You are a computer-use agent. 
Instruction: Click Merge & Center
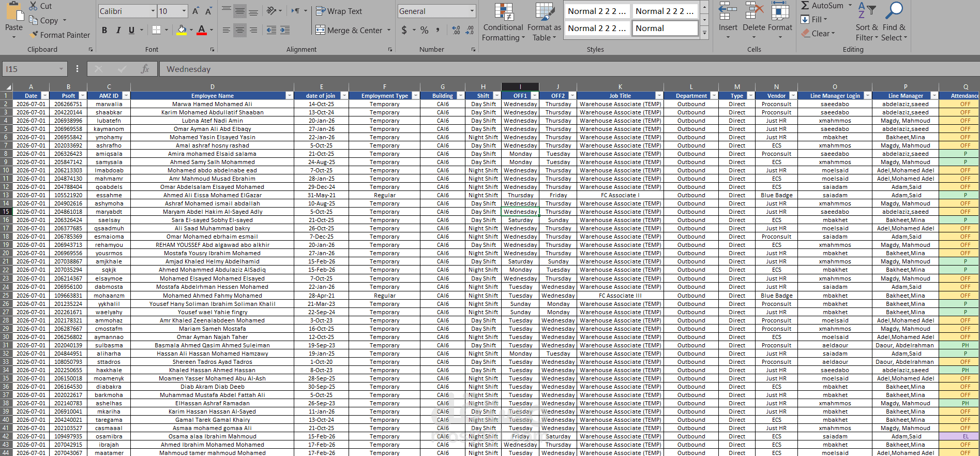(x=350, y=30)
